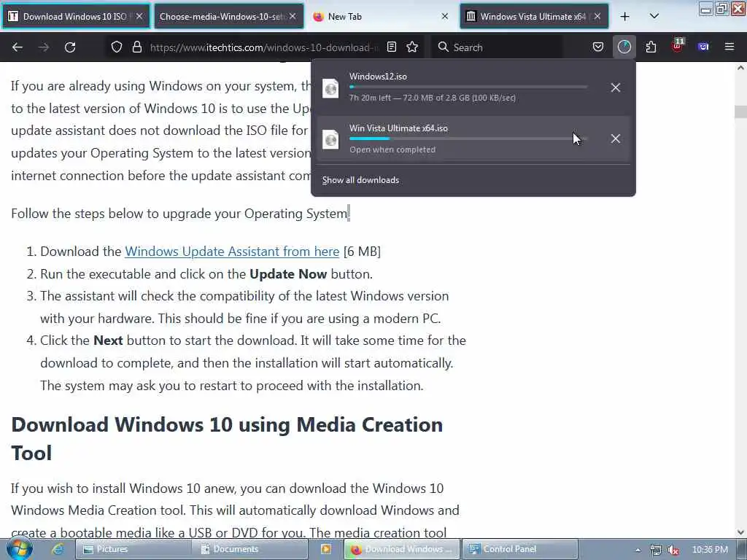Click Windows12.iso download name
Image resolution: width=747 pixels, height=560 pixels.
point(378,76)
